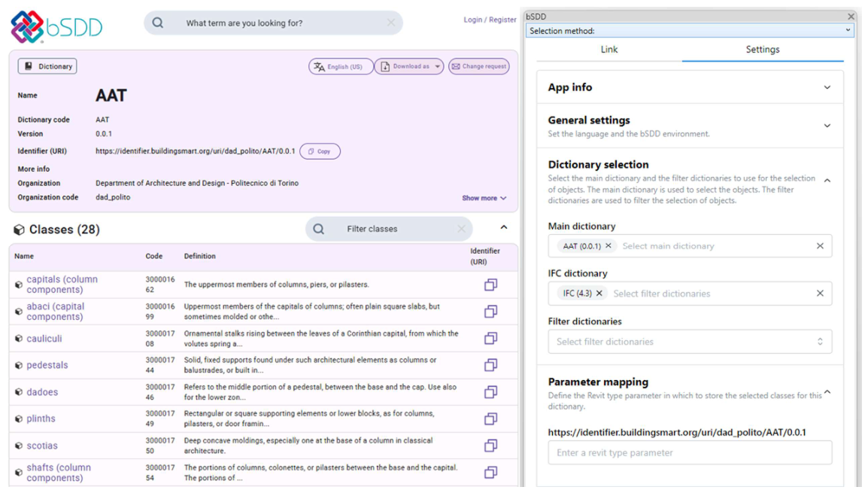Click the Definition column header
868x493 pixels.
200,256
